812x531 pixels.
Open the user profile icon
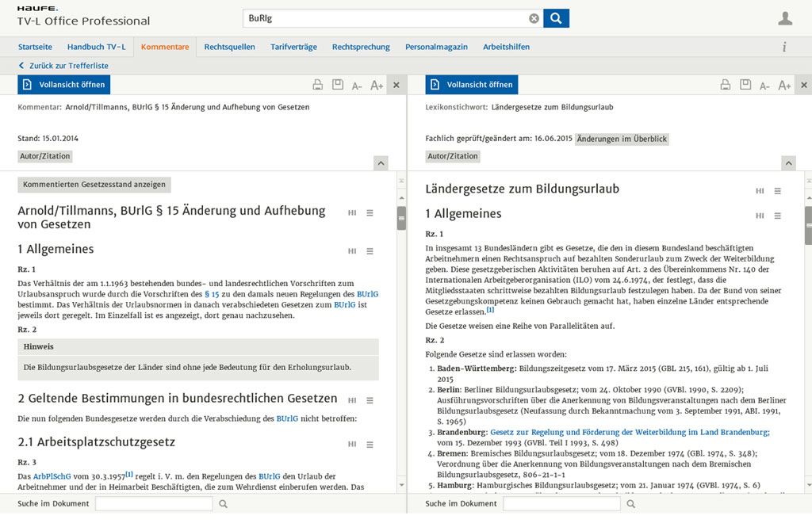coord(785,19)
